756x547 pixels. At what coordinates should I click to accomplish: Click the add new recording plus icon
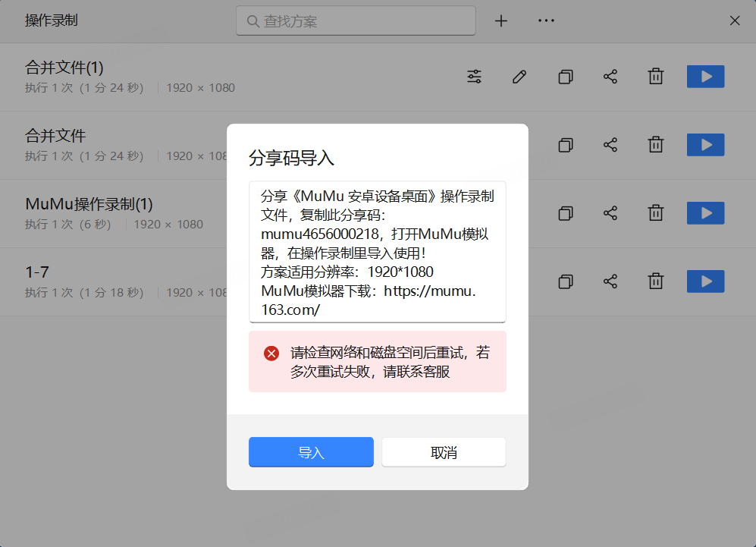(x=500, y=21)
